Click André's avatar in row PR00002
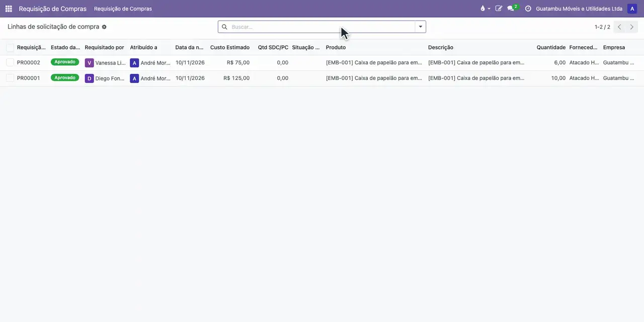Image resolution: width=644 pixels, height=322 pixels. (x=134, y=63)
